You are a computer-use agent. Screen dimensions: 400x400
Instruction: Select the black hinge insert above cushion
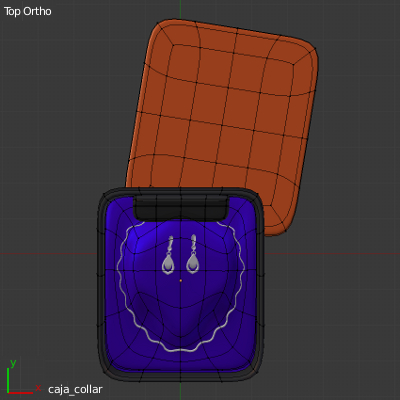click(181, 208)
